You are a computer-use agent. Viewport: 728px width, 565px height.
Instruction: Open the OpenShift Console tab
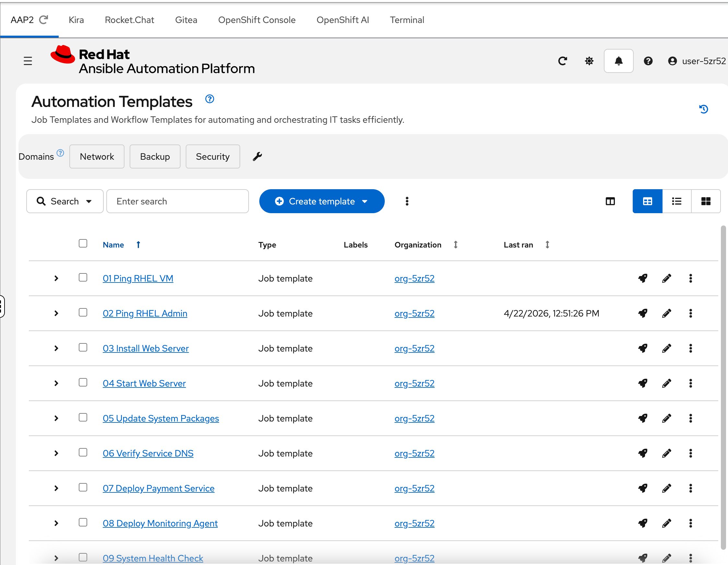coord(257,20)
